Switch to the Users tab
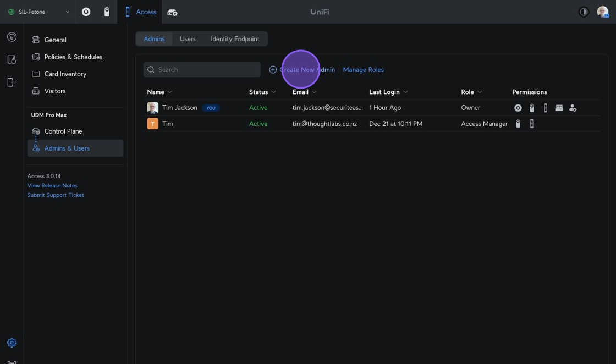616x364 pixels. pos(188,39)
